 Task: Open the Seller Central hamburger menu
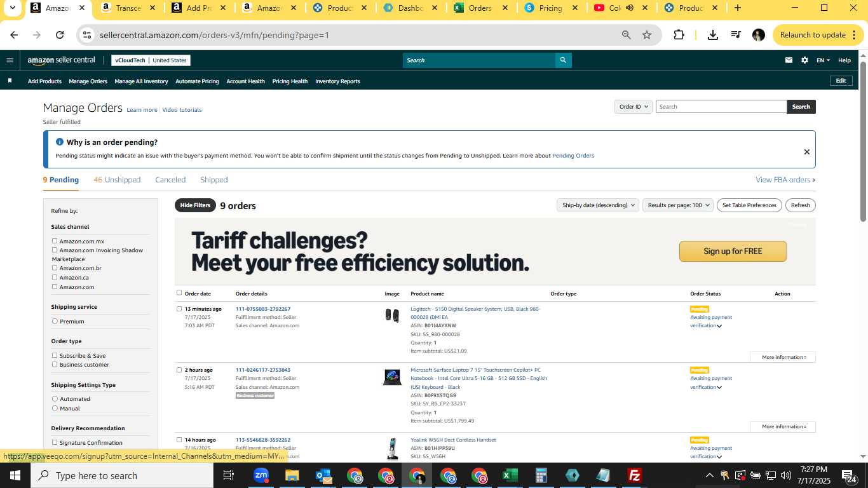tap(10, 60)
